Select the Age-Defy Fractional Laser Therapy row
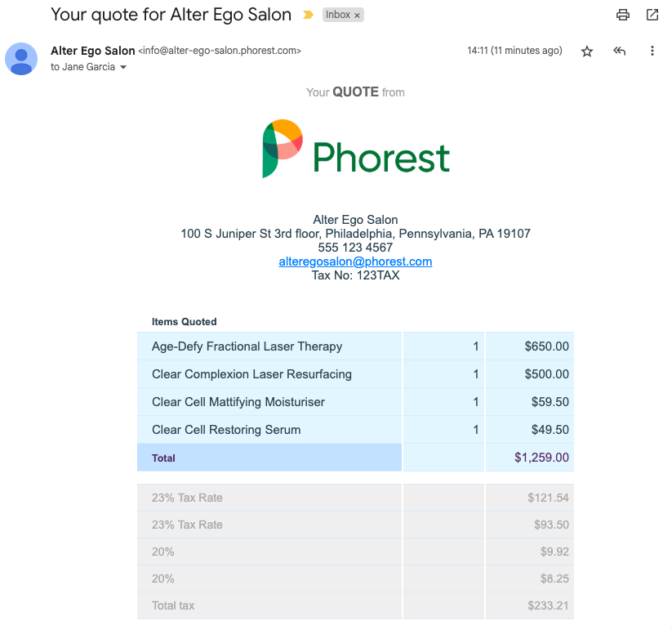Screen dimensions: 672x630 click(247, 346)
